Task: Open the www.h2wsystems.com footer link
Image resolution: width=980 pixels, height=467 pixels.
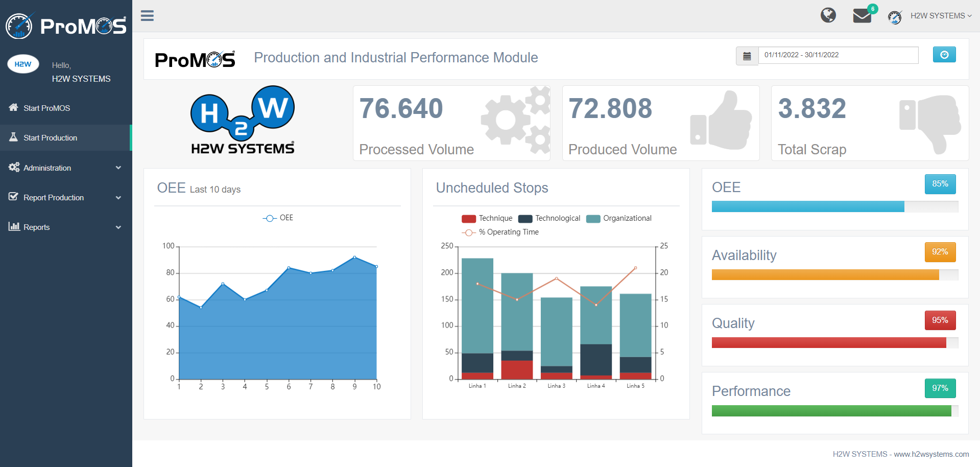Action: pos(931,454)
